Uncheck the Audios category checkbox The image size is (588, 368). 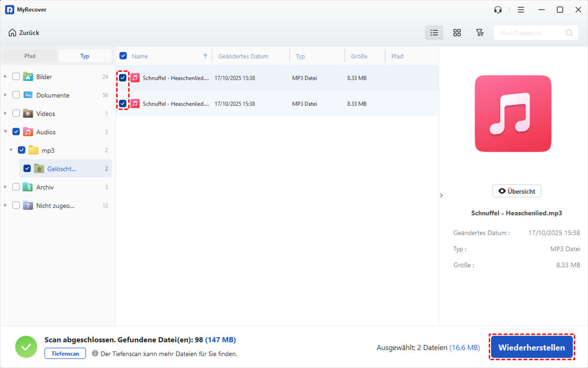(x=16, y=132)
